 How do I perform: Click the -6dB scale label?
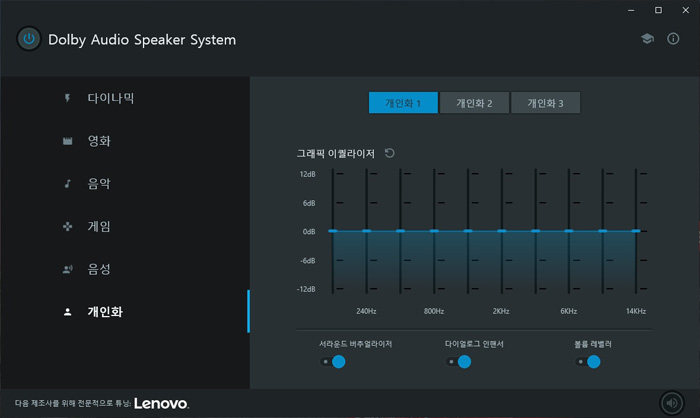tap(308, 261)
